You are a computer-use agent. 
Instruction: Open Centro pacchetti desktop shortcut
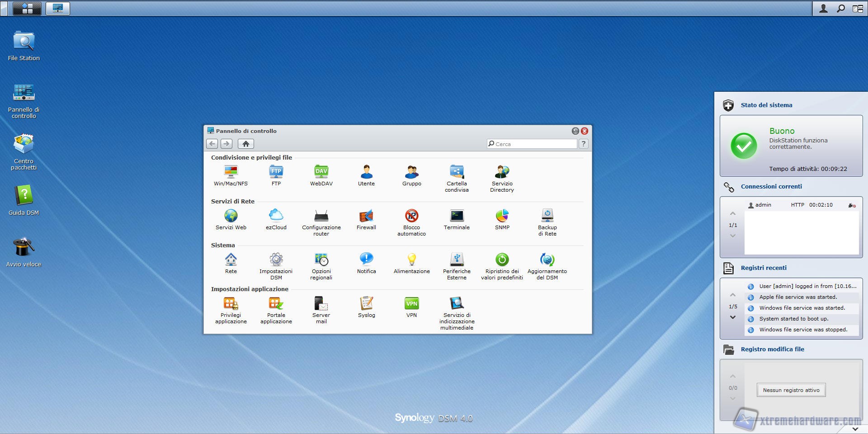24,145
